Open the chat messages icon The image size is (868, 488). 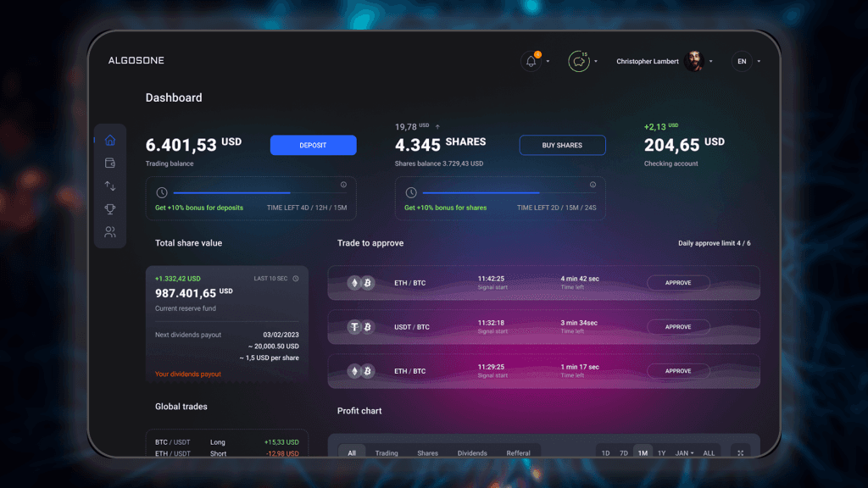coord(579,61)
